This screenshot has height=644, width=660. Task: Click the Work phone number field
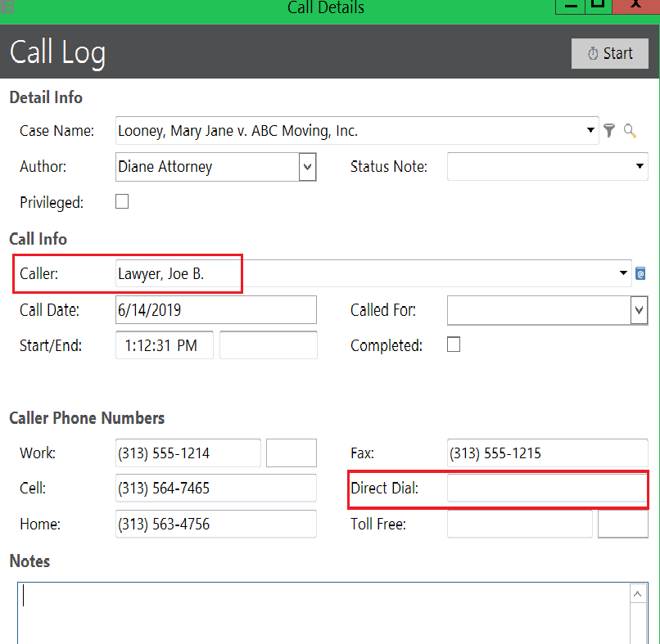pos(188,453)
